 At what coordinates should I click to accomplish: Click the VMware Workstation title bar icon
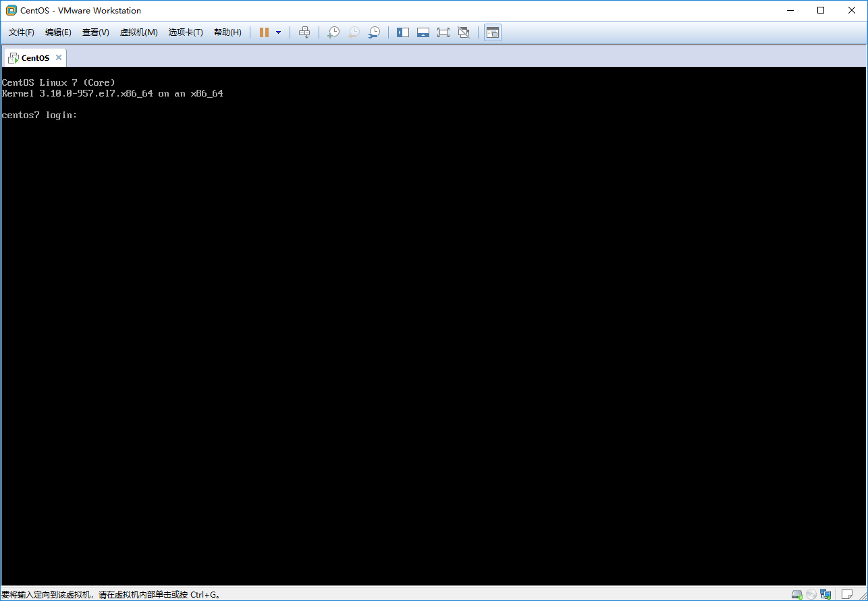tap(11, 10)
